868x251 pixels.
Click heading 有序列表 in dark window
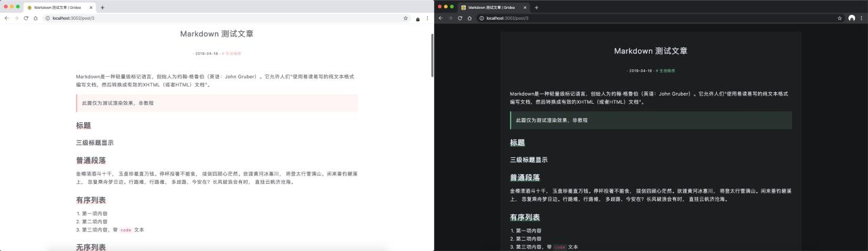tap(525, 218)
